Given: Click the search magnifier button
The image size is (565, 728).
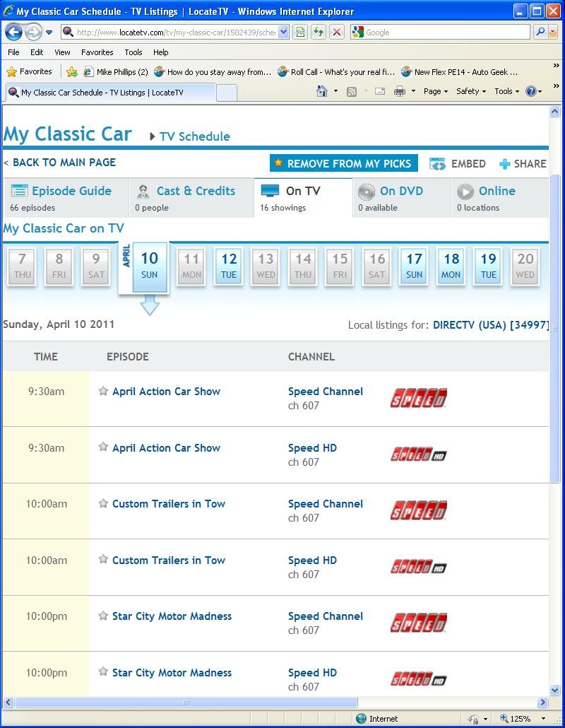Looking at the screenshot, I should click(x=540, y=32).
